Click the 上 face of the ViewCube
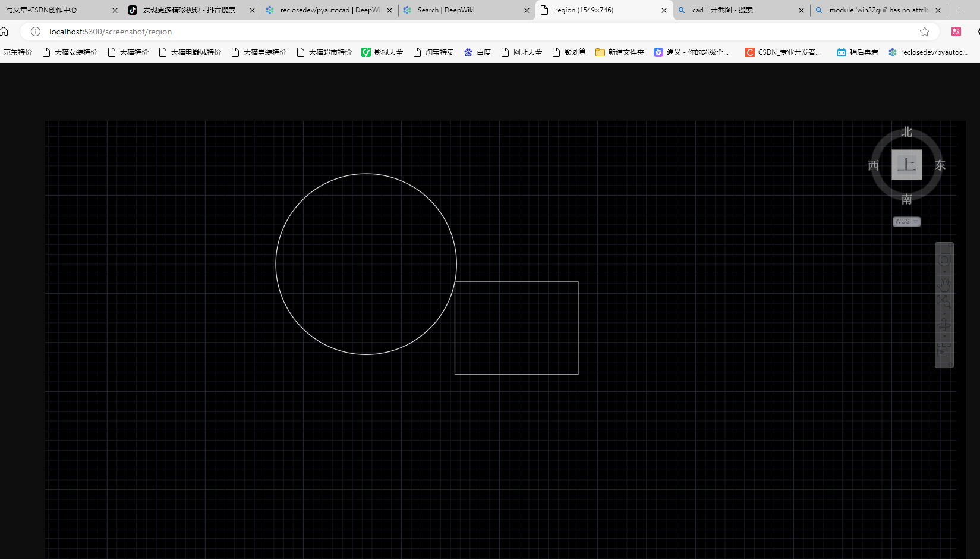Viewport: 980px width, 559px height. point(906,165)
